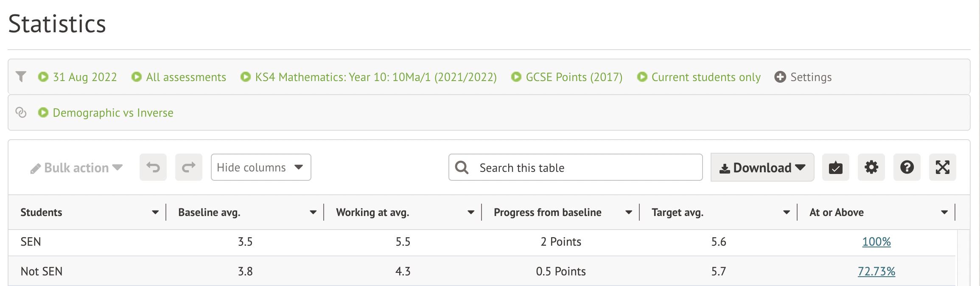The width and height of the screenshot is (980, 286).
Task: Open the 72.73% At or Above link
Action: (x=876, y=272)
